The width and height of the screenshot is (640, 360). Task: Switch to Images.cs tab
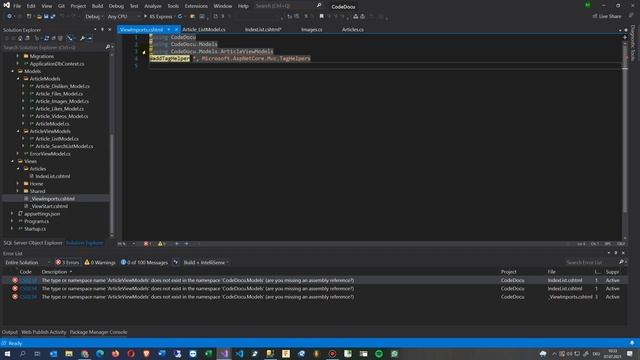click(311, 29)
